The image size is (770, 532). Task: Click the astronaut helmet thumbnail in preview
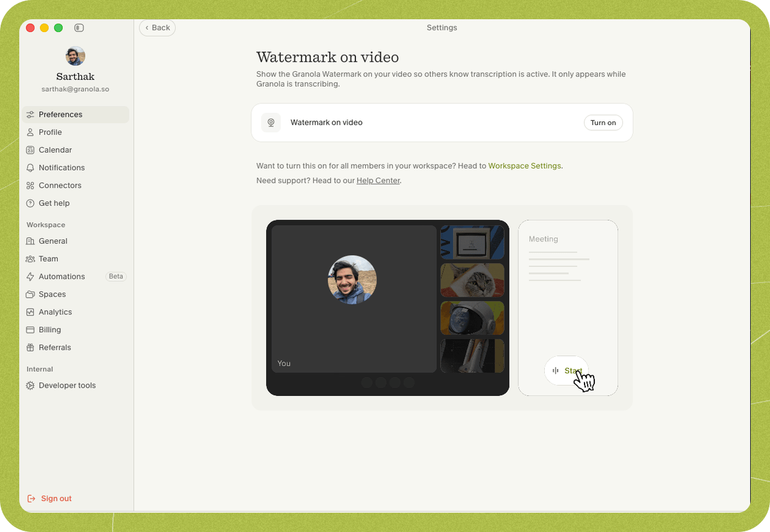(472, 318)
